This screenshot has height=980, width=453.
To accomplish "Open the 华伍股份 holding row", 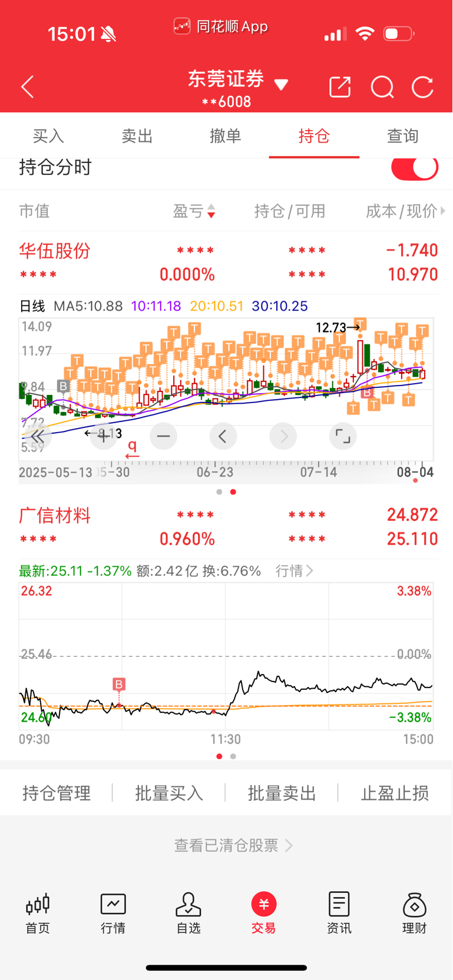I will click(226, 263).
